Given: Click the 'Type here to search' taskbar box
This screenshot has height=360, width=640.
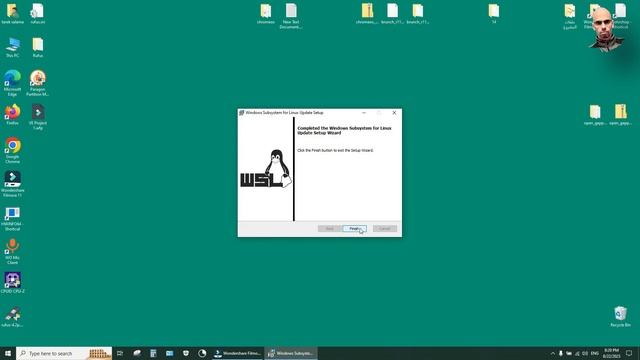Looking at the screenshot, I should point(64,353).
